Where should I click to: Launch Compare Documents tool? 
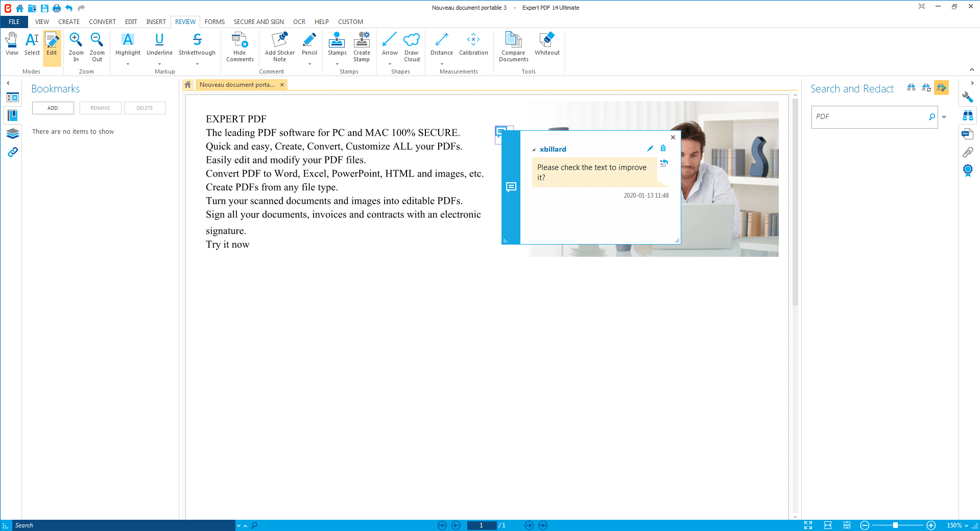514,47
